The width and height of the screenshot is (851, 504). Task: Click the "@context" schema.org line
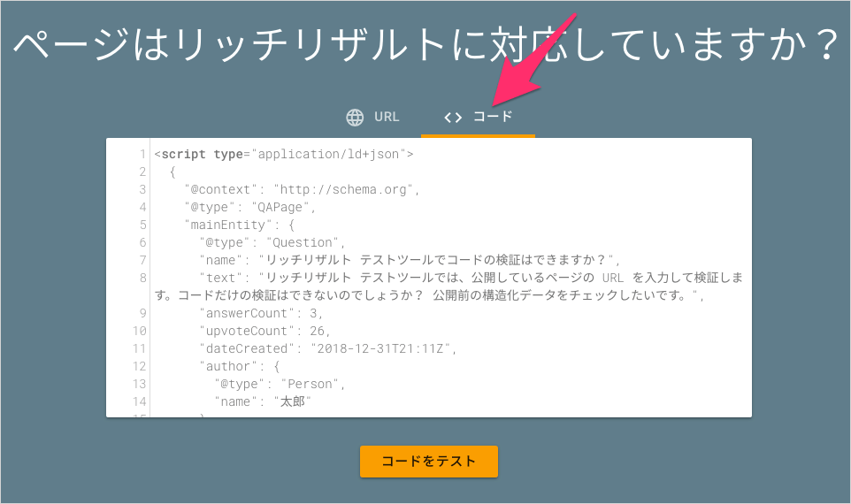(x=303, y=189)
